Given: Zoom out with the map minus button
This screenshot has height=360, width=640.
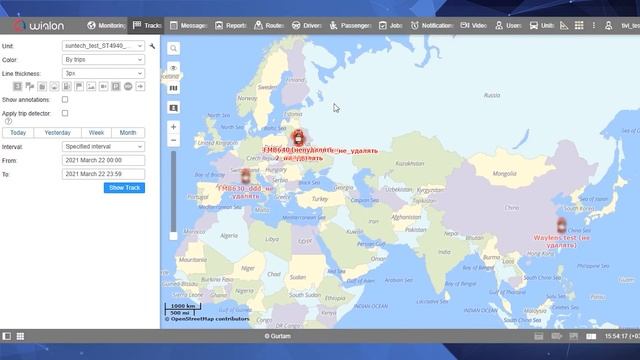Looking at the screenshot, I should [173, 140].
